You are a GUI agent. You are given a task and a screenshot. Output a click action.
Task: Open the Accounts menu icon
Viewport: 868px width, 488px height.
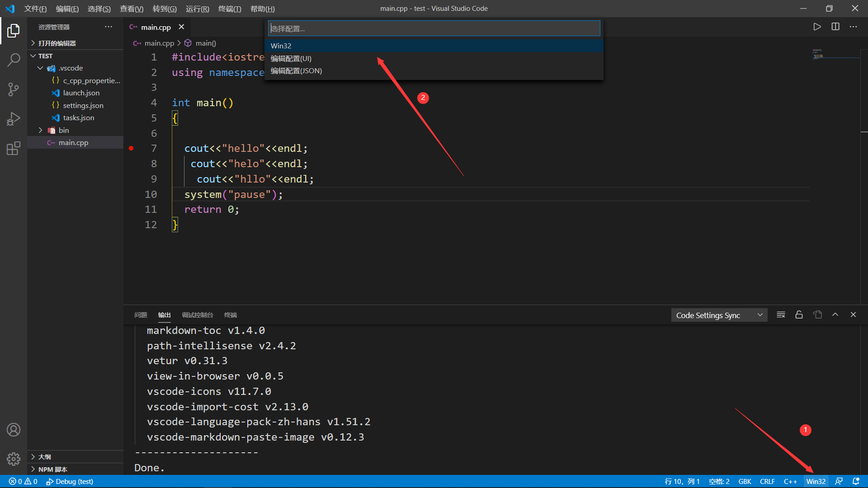(x=14, y=430)
